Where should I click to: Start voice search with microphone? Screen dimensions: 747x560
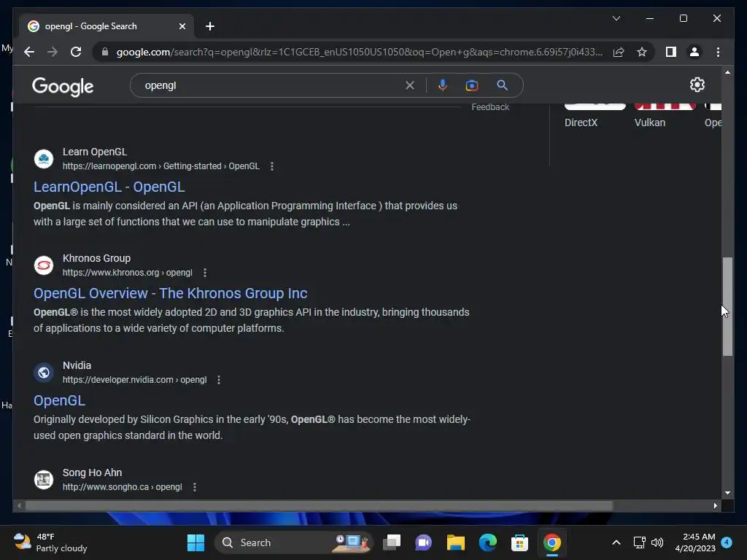[x=443, y=85]
